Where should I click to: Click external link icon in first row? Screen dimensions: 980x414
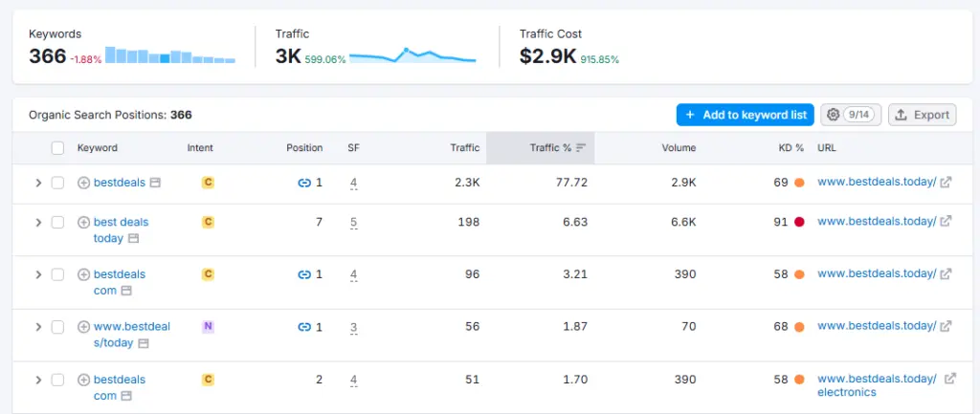(946, 183)
